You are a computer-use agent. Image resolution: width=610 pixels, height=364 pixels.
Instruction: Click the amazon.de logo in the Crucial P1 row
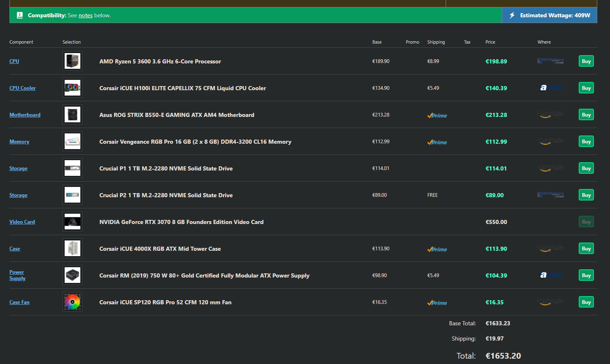pos(550,168)
